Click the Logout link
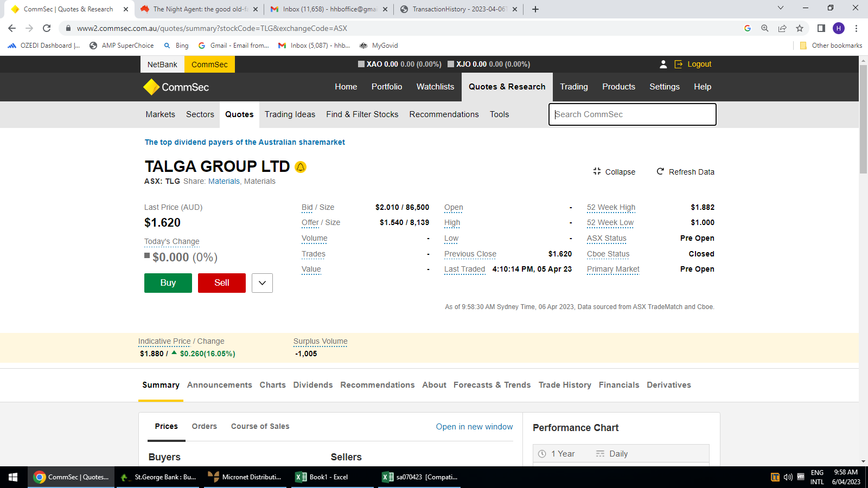This screenshot has width=868, height=488. point(693,64)
